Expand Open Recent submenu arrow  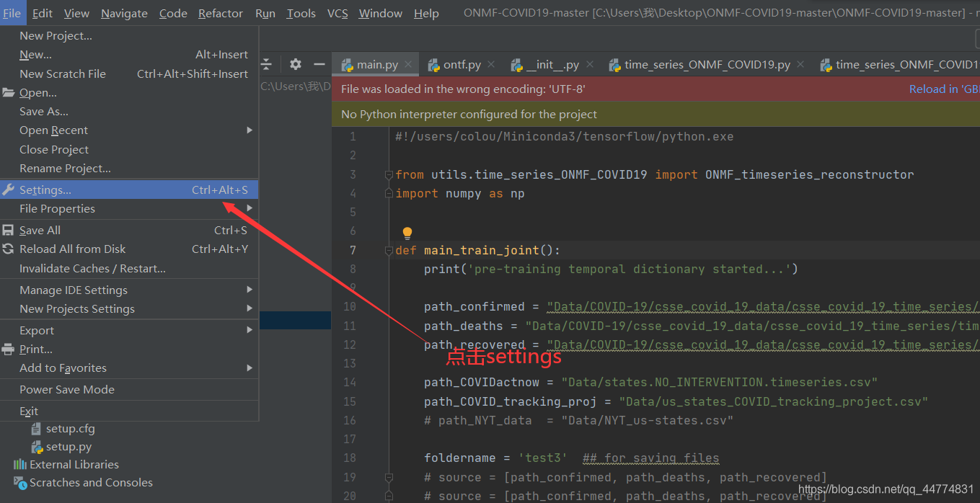(x=250, y=130)
